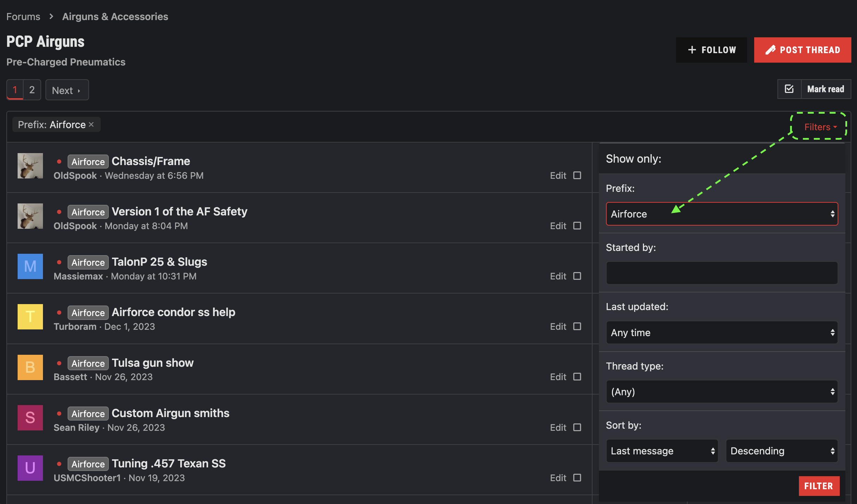
Task: Click OldSpook's deer avatar on Chassis/Frame thread
Action: click(x=30, y=166)
